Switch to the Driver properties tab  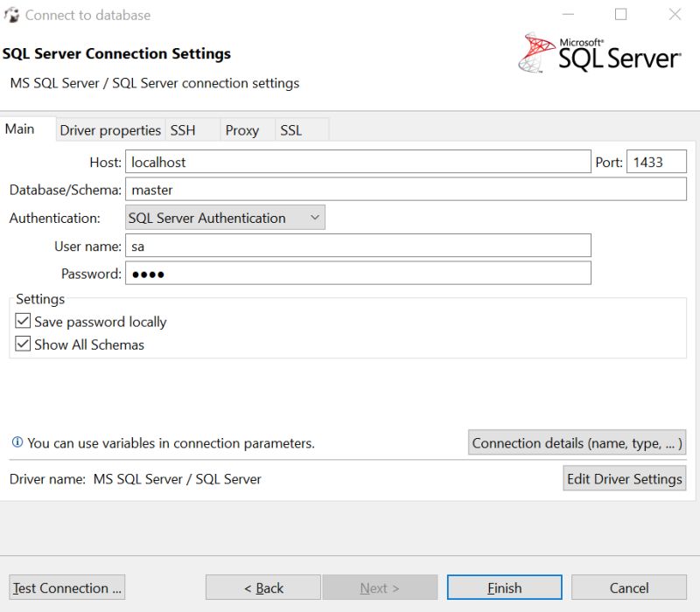pos(109,129)
